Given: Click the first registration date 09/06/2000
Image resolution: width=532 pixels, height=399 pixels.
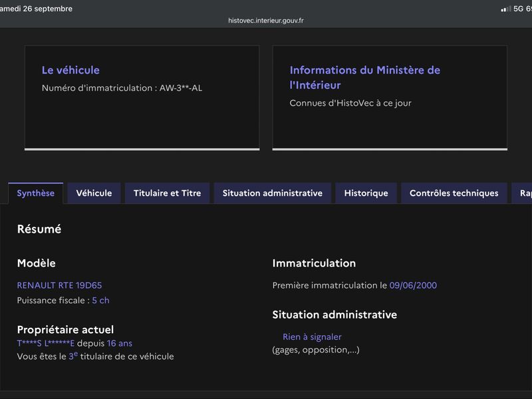Looking at the screenshot, I should click(413, 285).
